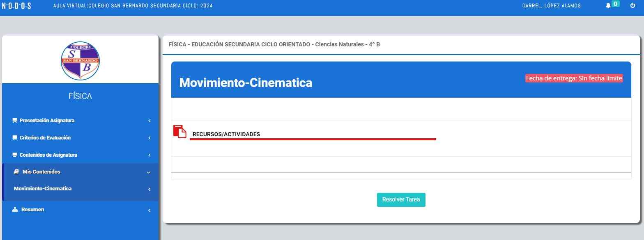Expand Contenidos de Asignatura chevron arrow
This screenshot has width=644, height=240.
pyautogui.click(x=149, y=155)
